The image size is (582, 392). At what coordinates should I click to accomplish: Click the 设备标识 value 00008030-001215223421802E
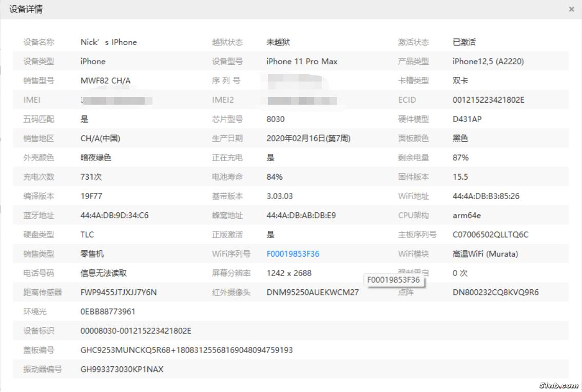coord(136,331)
